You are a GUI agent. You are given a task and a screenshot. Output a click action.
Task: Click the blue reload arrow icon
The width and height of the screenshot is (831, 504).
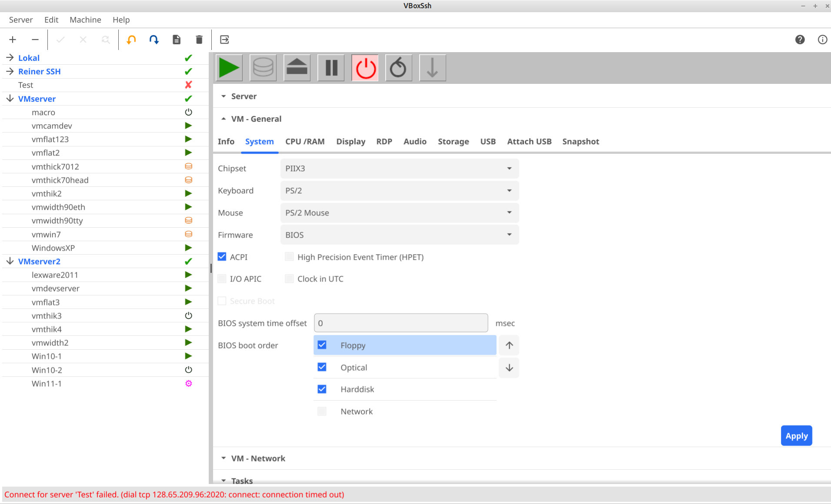154,40
